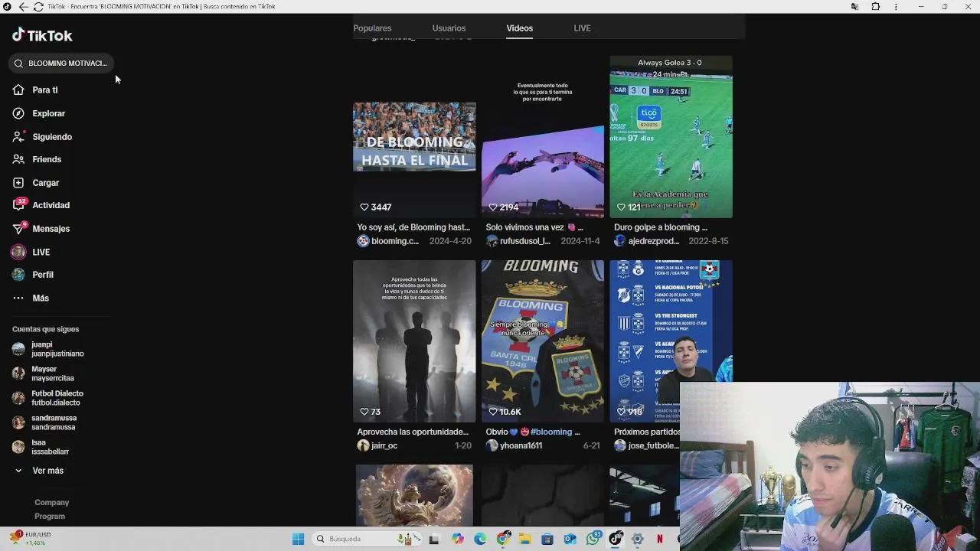Click ajedrezprod... author avatar

pyautogui.click(x=620, y=241)
